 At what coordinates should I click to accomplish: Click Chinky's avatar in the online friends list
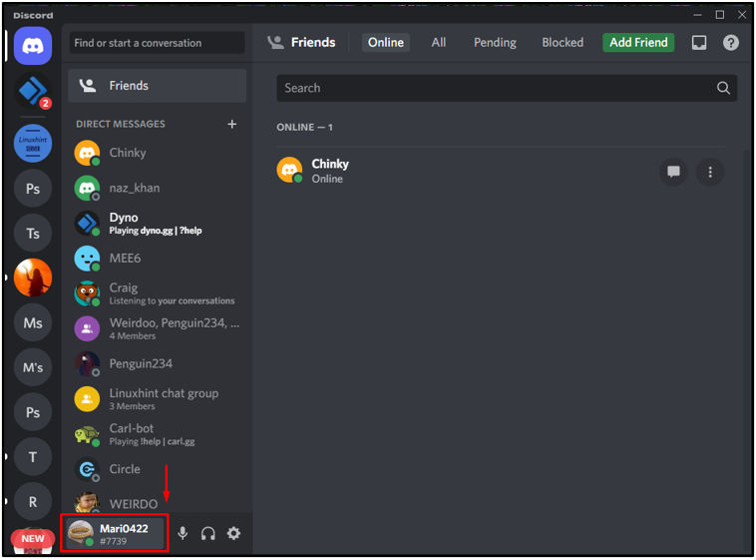pyautogui.click(x=289, y=171)
